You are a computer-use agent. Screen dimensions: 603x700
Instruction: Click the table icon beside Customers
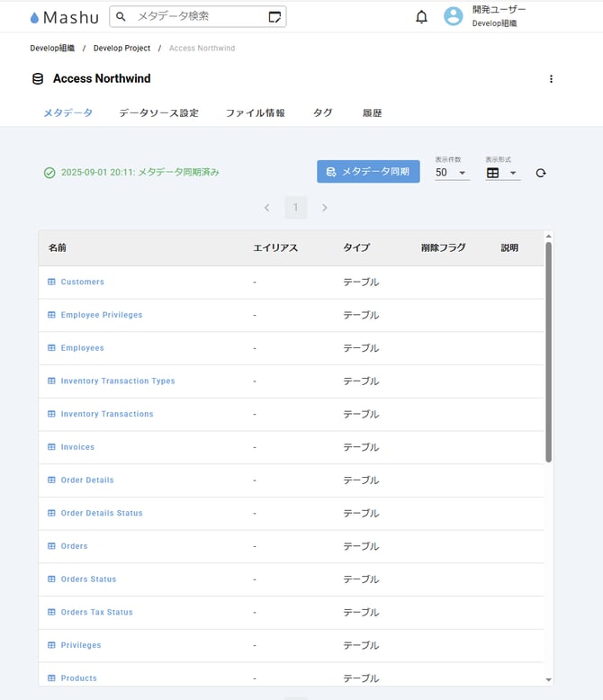click(51, 283)
